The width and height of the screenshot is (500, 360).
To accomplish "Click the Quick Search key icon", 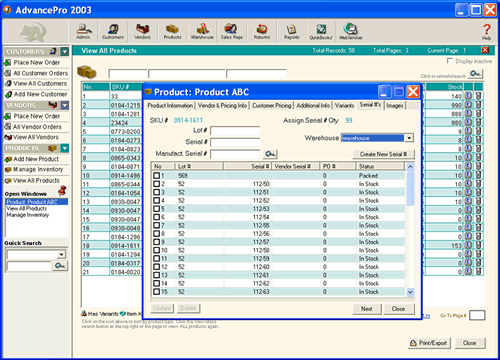I will click(x=60, y=266).
